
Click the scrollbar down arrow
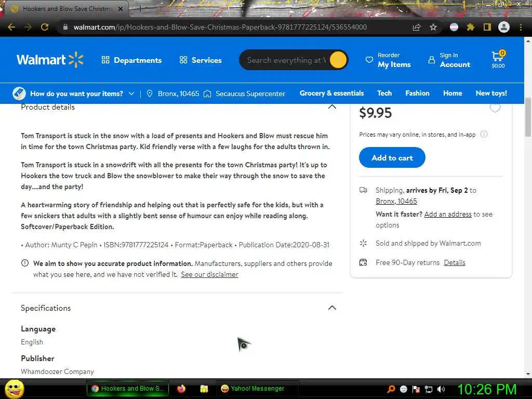[528, 374]
